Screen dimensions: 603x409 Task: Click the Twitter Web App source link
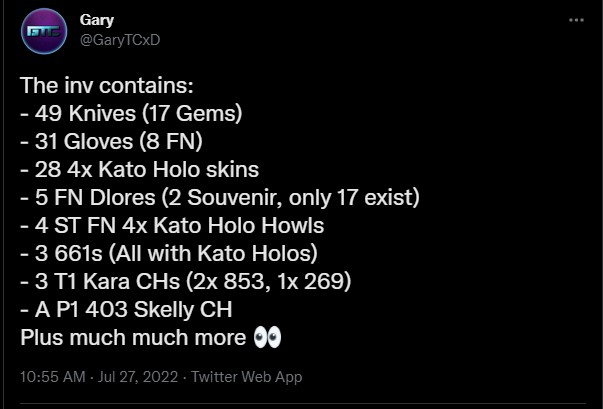click(245, 377)
